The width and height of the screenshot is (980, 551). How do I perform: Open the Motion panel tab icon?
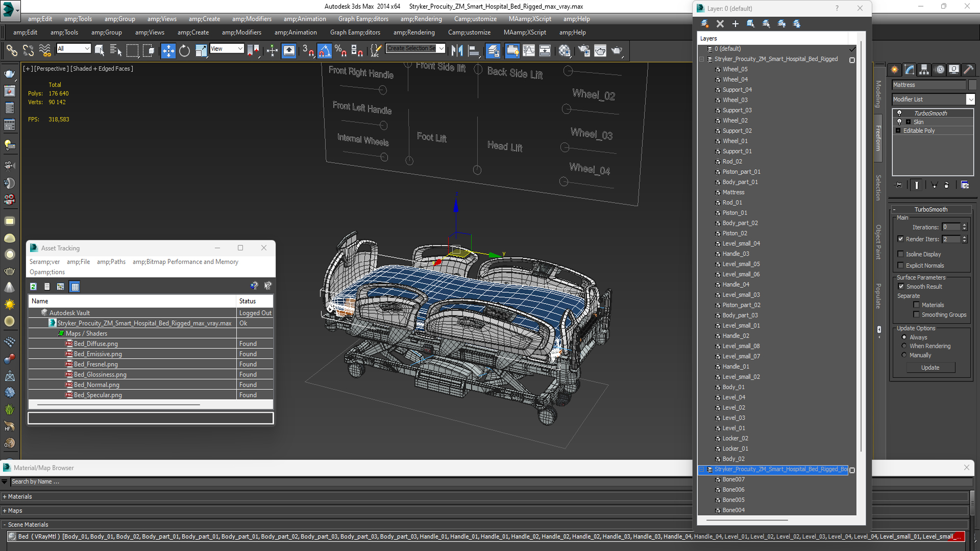click(939, 69)
